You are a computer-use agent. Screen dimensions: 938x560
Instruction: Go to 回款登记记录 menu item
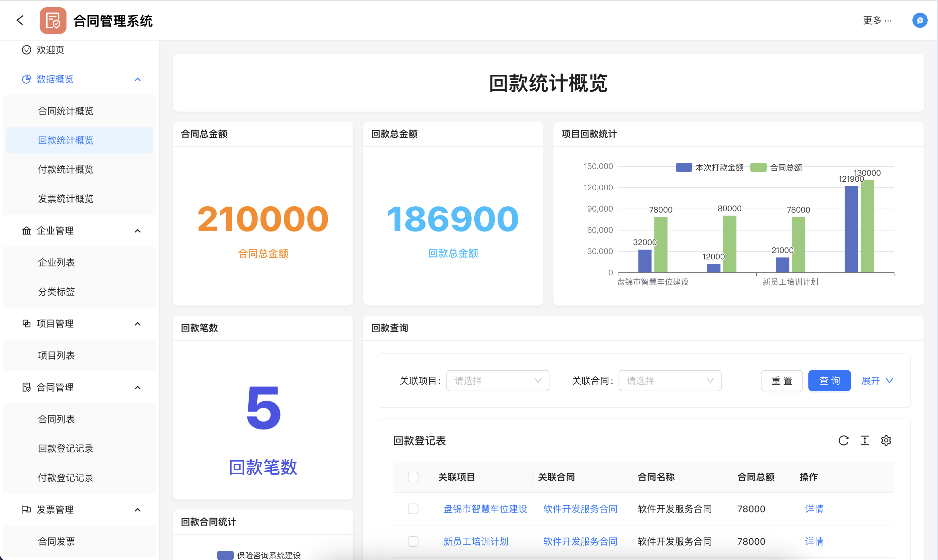pos(66,448)
